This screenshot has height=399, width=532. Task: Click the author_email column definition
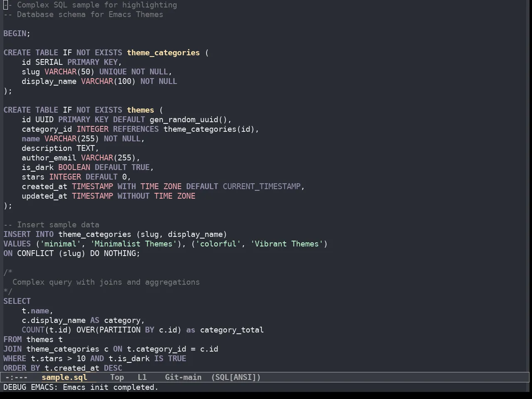tap(81, 158)
